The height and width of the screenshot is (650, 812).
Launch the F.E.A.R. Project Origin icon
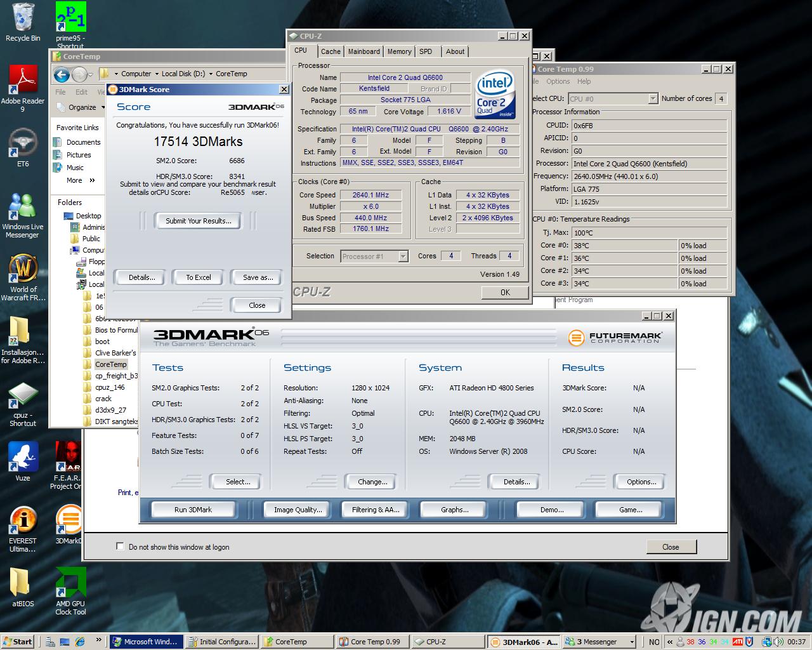[67, 465]
